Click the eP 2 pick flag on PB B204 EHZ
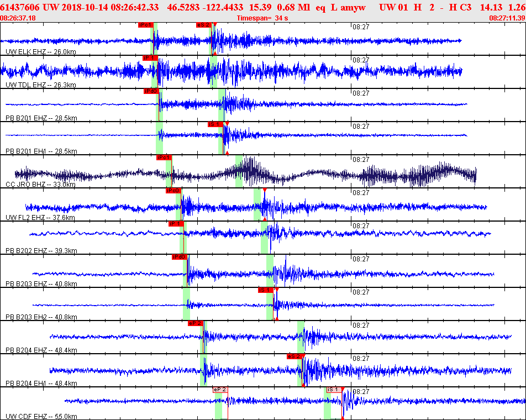The width and height of the screenshot is (526, 420). pyautogui.click(x=196, y=324)
